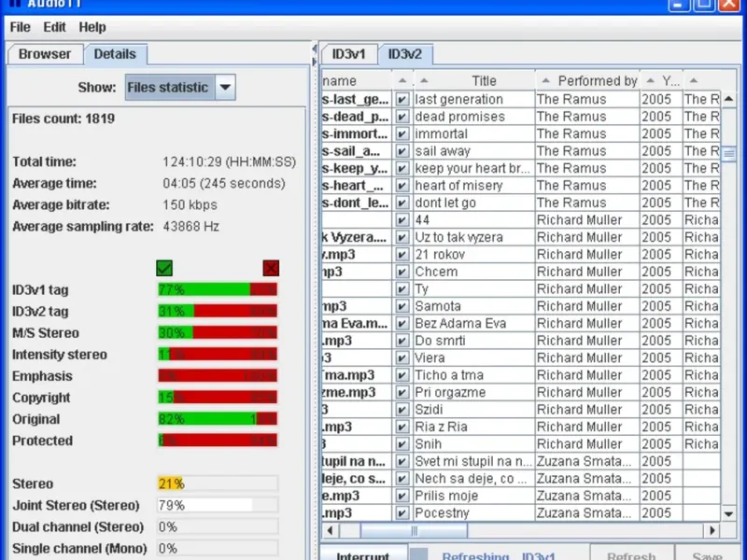This screenshot has width=747, height=560.
Task: Toggle checkbox for Chcem row
Action: click(x=402, y=272)
